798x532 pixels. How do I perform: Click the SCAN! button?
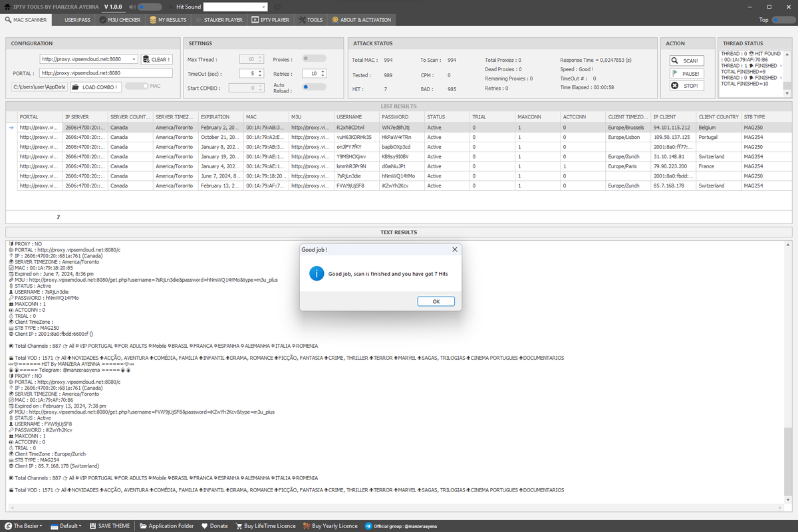pos(685,61)
